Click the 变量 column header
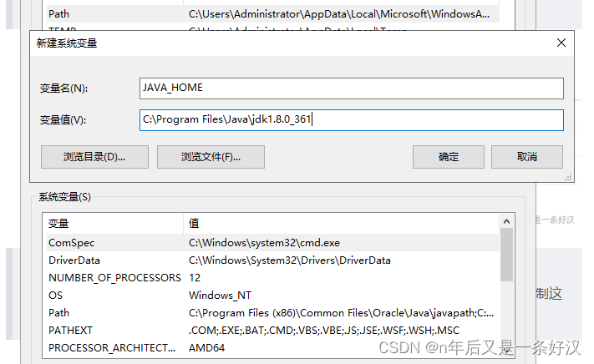 [113, 223]
